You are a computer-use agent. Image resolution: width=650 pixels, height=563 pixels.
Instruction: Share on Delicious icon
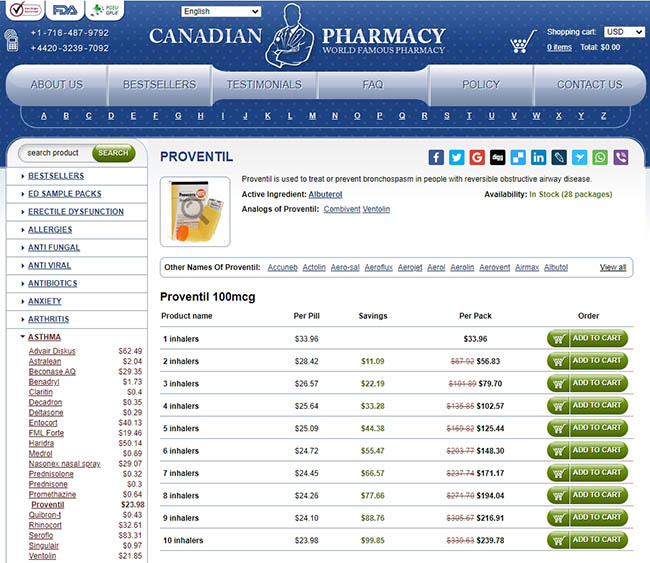click(x=518, y=158)
